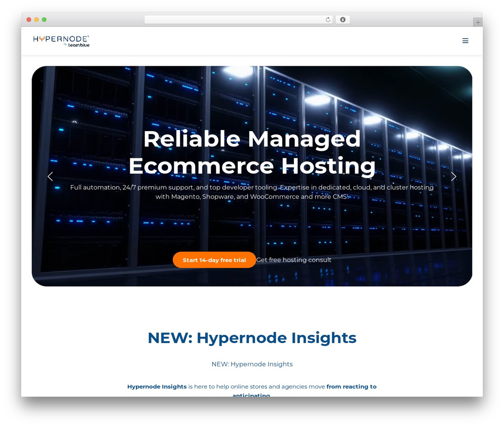Click the small NEW: Hypernode Insights subtitle
The height and width of the screenshot is (427, 504).
pyautogui.click(x=252, y=364)
